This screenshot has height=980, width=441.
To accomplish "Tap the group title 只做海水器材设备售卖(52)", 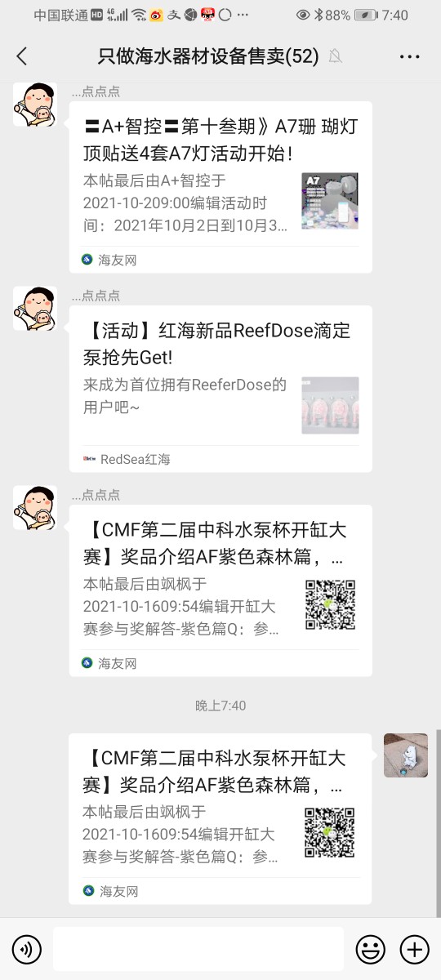I will pyautogui.click(x=207, y=56).
